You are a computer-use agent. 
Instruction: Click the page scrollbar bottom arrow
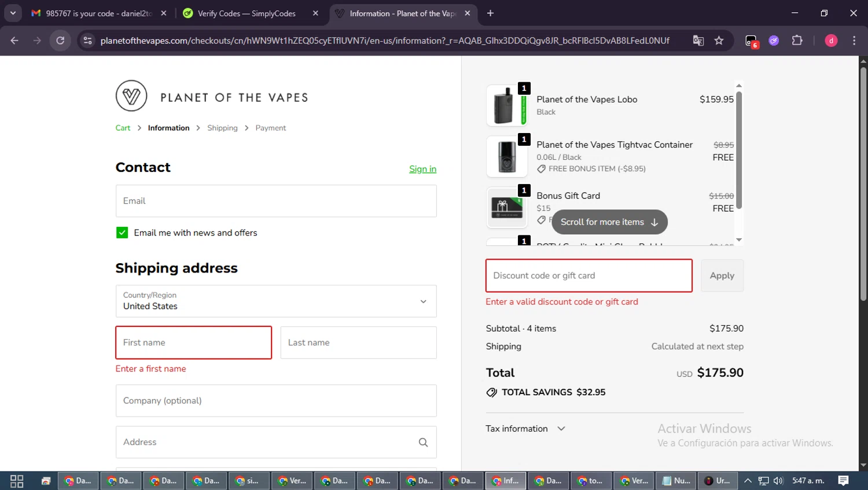point(863,465)
